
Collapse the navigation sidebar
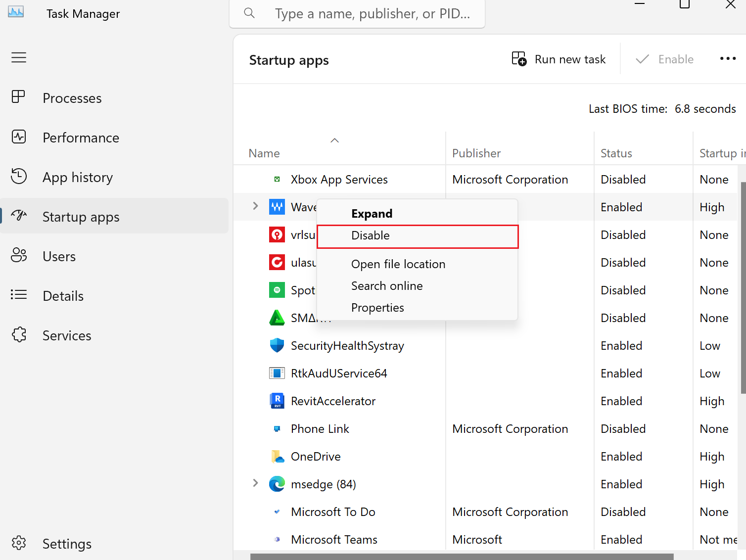(19, 57)
